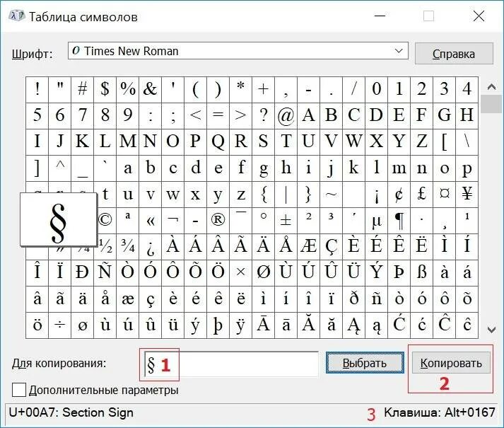The height and width of the screenshot is (428, 504).
Task: Select the pilcrow ¶ symbol
Action: click(x=399, y=221)
